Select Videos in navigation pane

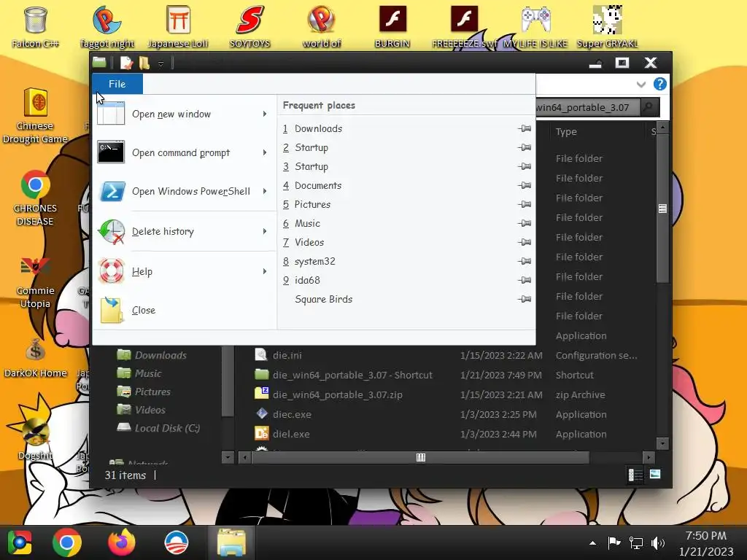point(141,410)
